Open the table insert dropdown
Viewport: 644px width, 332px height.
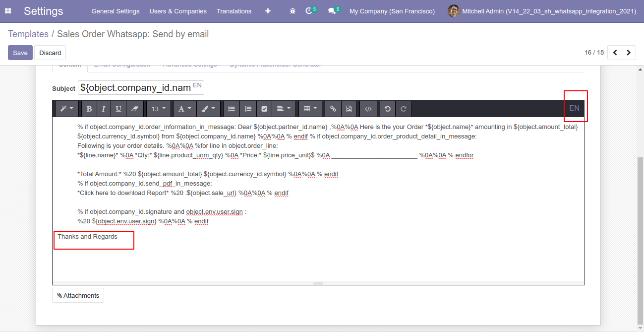point(310,109)
